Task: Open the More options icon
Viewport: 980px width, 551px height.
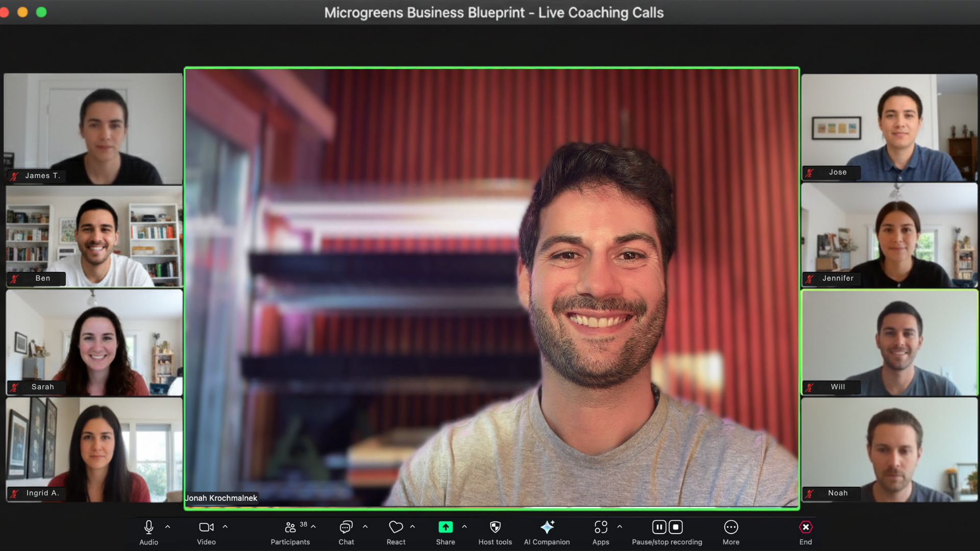Action: click(731, 527)
